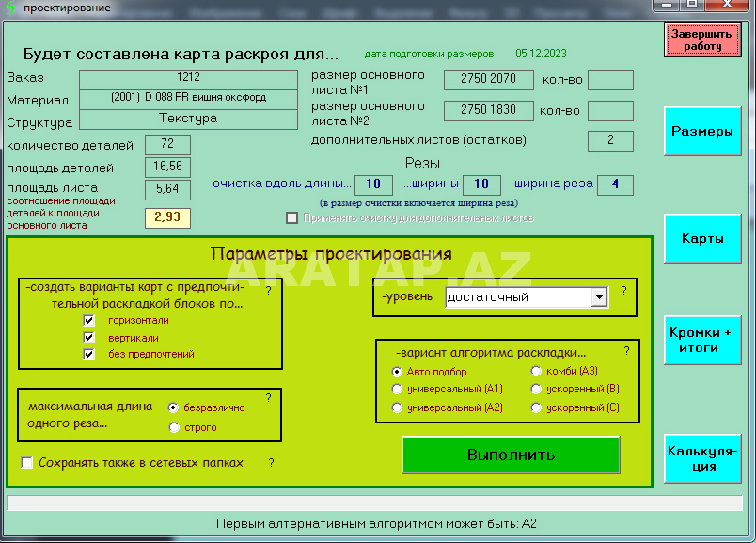756x543 pixels.
Task: Enable Сохранять также в сетевых папках
Action: (x=27, y=463)
